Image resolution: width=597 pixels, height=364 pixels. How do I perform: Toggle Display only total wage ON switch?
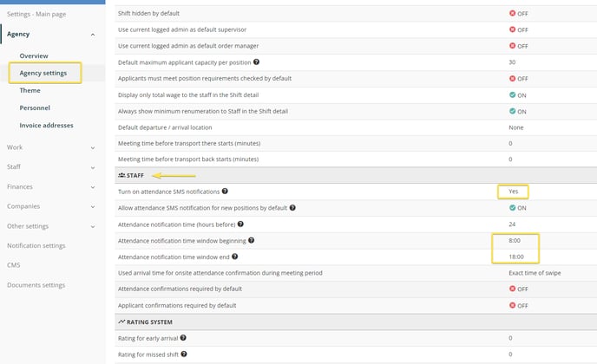point(518,95)
